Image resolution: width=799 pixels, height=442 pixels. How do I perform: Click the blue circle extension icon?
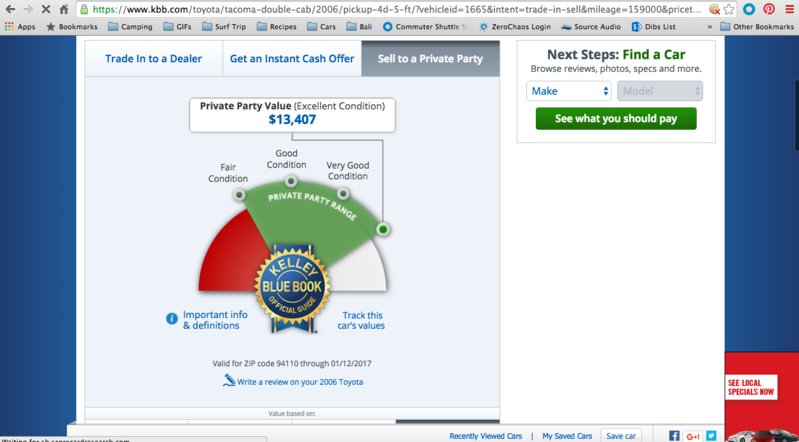pos(749,9)
